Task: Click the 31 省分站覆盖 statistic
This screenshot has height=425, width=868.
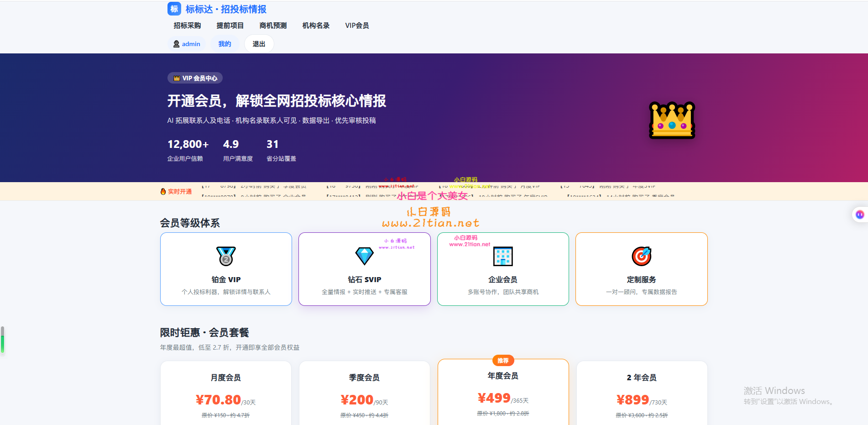Action: point(281,150)
